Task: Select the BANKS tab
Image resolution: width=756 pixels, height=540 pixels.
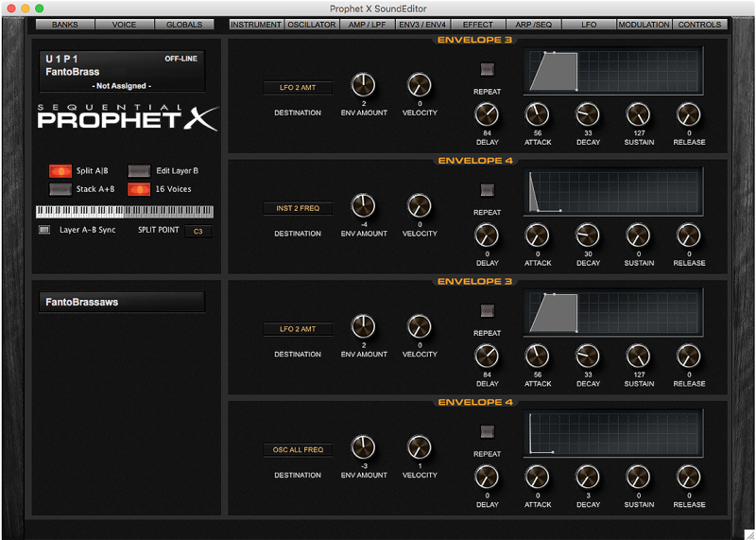Action: [x=65, y=25]
